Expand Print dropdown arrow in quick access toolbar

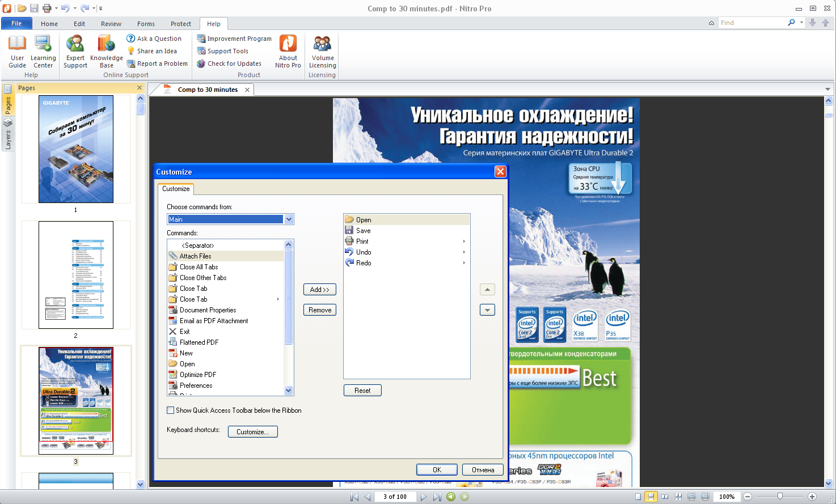coord(56,8)
